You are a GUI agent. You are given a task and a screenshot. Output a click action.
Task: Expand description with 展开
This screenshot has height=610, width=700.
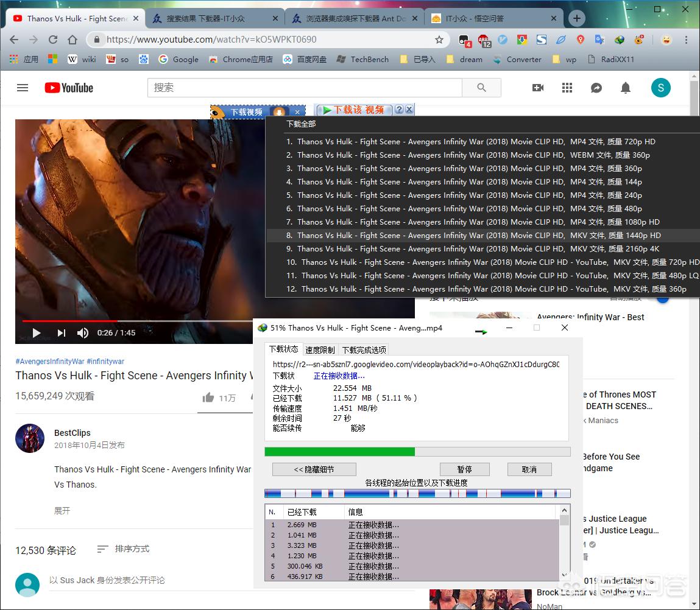(x=62, y=511)
